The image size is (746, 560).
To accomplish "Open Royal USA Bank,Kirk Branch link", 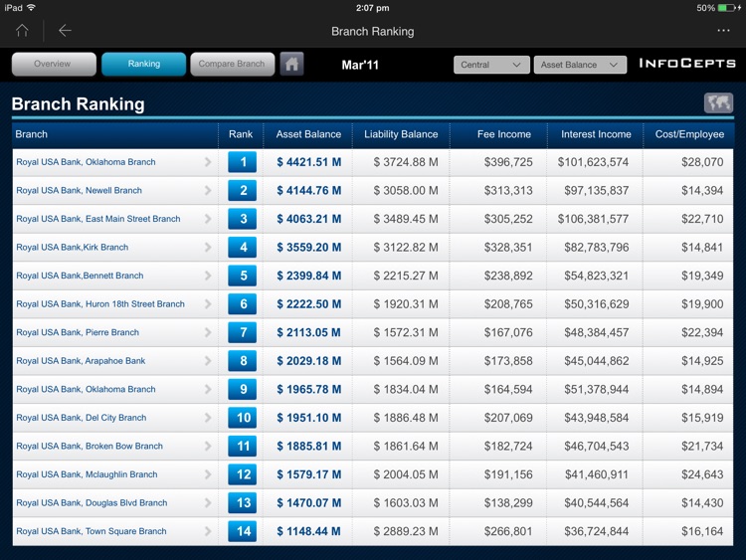I will click(73, 247).
